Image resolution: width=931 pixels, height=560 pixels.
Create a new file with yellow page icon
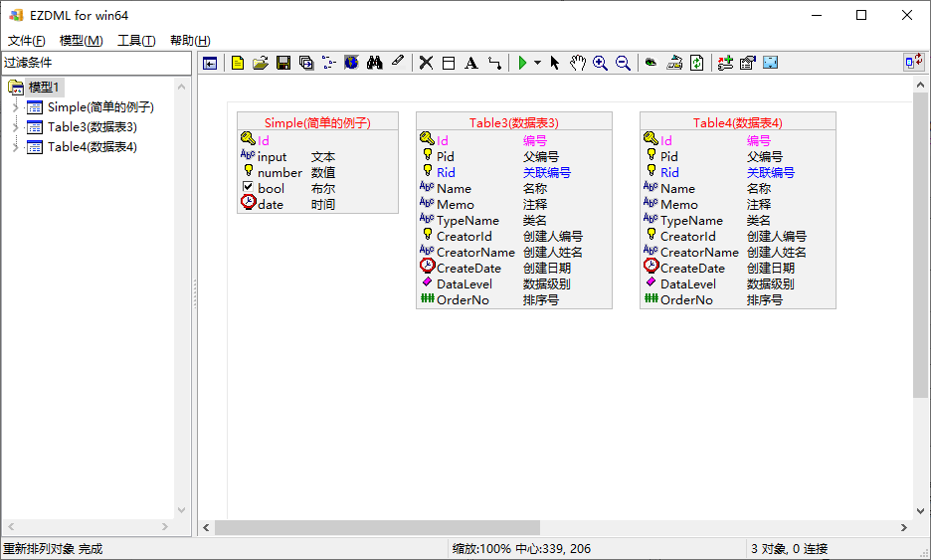pyautogui.click(x=238, y=63)
